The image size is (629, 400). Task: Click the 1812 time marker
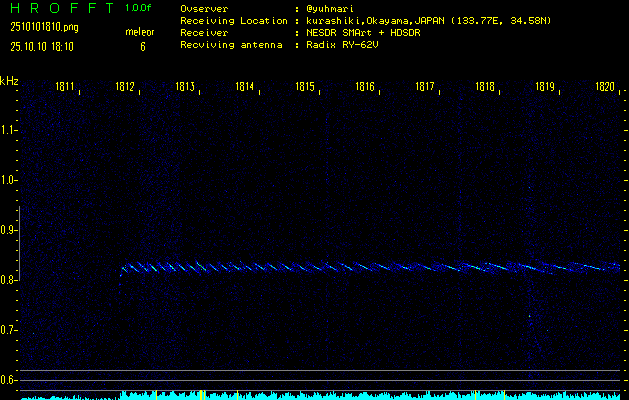125,88
